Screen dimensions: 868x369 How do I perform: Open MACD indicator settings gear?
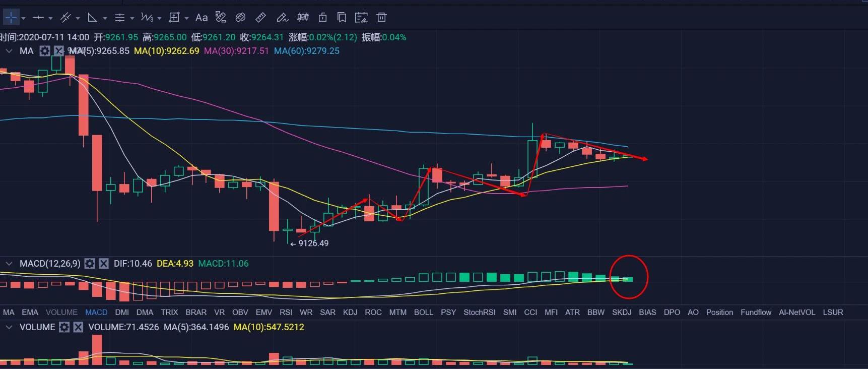[x=90, y=264]
